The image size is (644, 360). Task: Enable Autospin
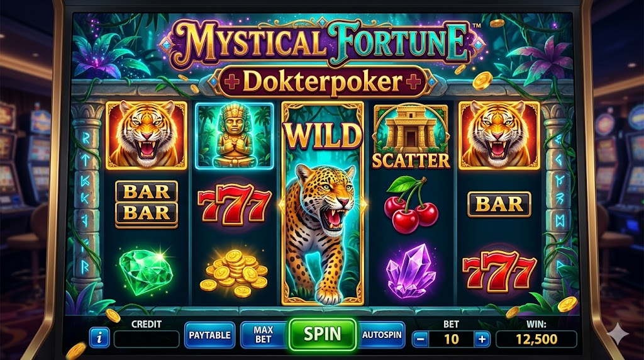click(x=382, y=335)
